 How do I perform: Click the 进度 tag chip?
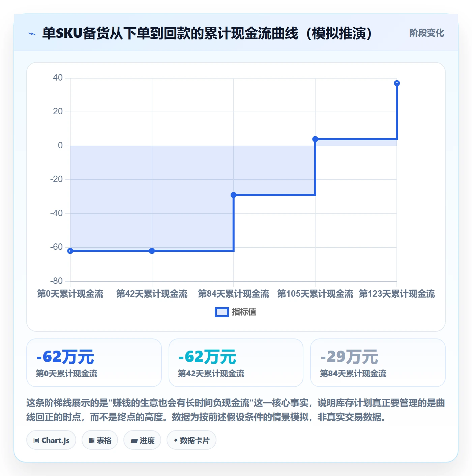pyautogui.click(x=142, y=440)
